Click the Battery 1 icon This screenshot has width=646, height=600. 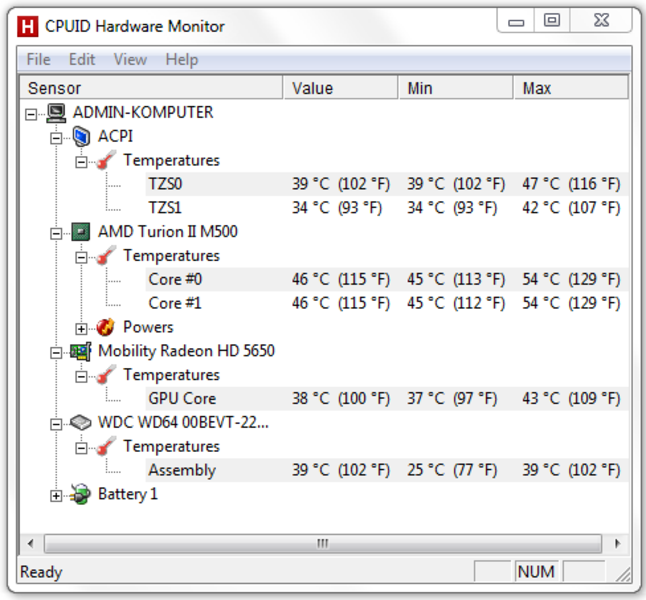tap(81, 494)
